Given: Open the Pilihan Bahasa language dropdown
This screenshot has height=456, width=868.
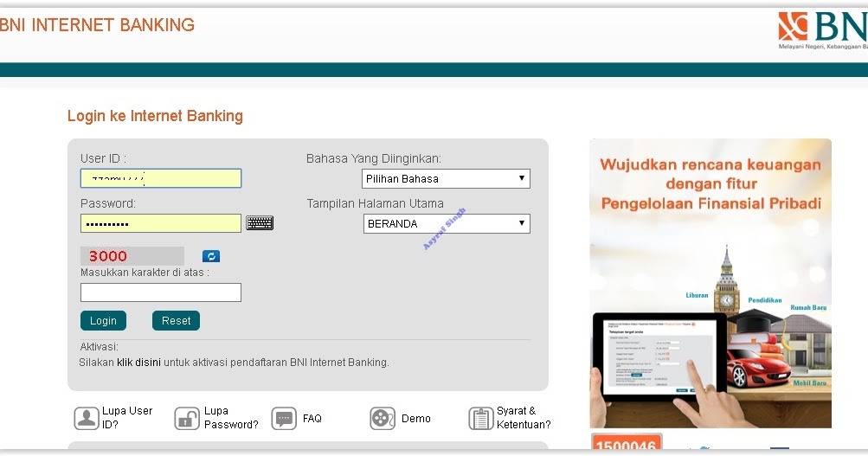Looking at the screenshot, I should [x=446, y=179].
